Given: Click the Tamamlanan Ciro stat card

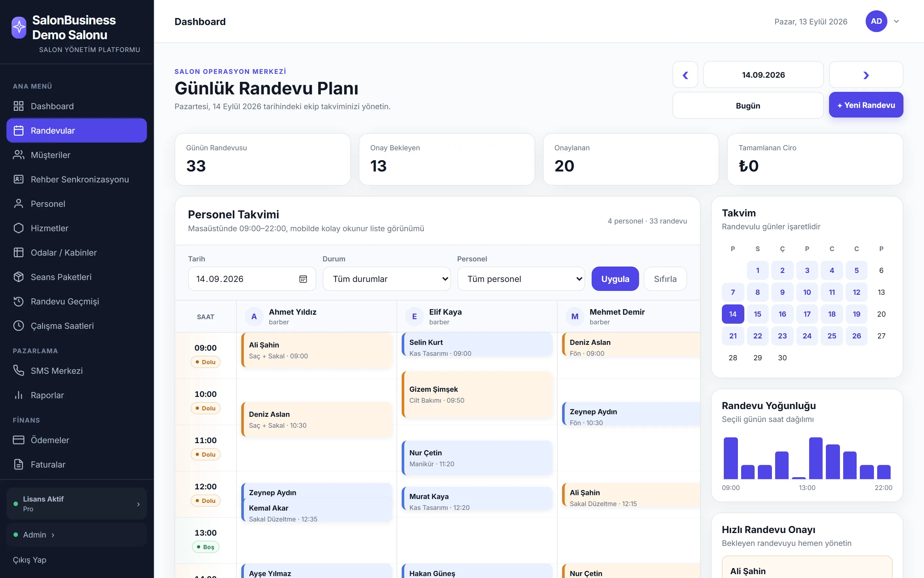Looking at the screenshot, I should 815,159.
